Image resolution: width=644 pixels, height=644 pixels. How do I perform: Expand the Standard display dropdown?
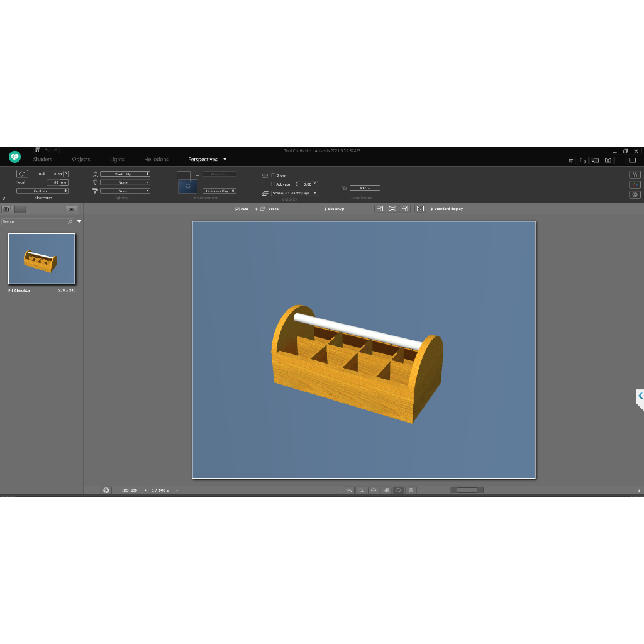447,209
